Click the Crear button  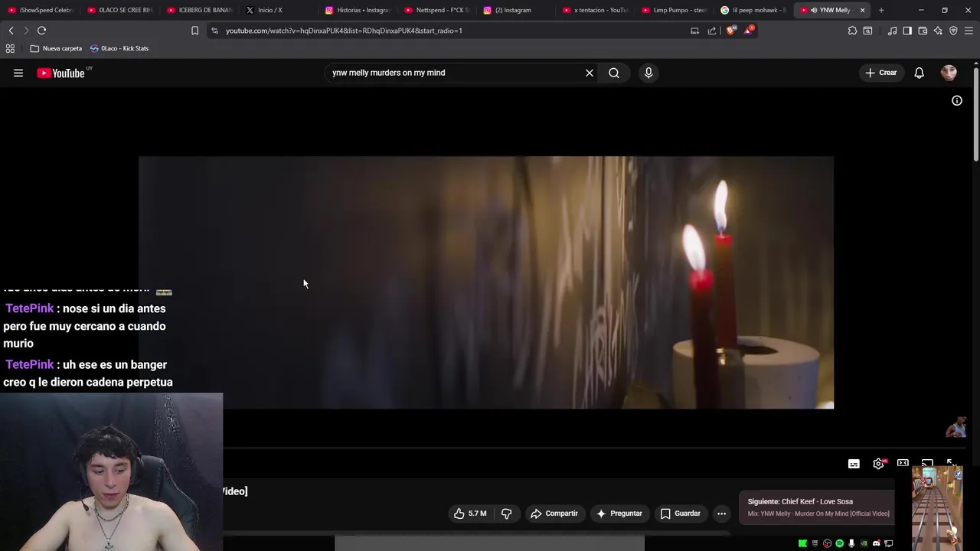point(881,73)
